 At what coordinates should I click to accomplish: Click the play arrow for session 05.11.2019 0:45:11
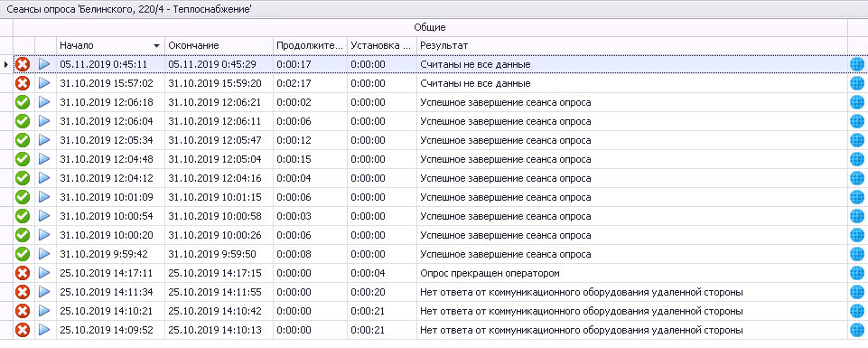[45, 64]
